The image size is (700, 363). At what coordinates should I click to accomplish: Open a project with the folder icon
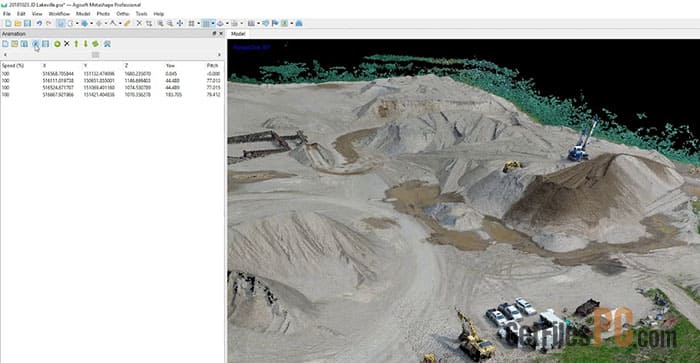pyautogui.click(x=18, y=23)
